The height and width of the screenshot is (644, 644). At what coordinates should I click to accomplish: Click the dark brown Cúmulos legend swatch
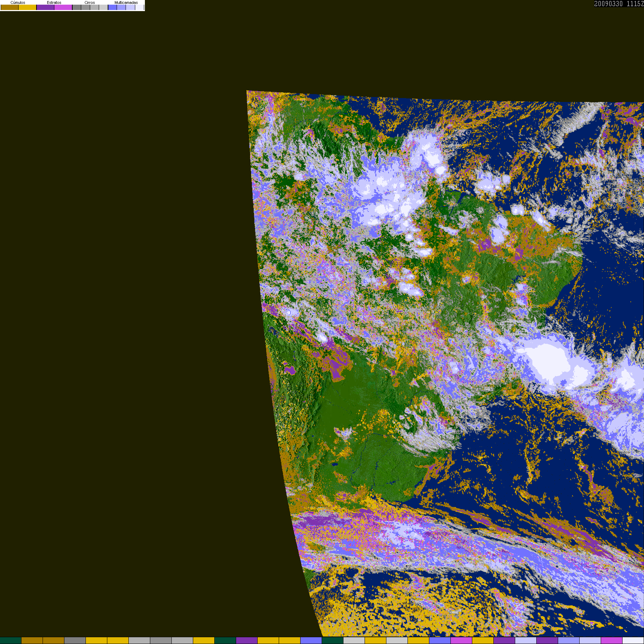tap(10, 7)
